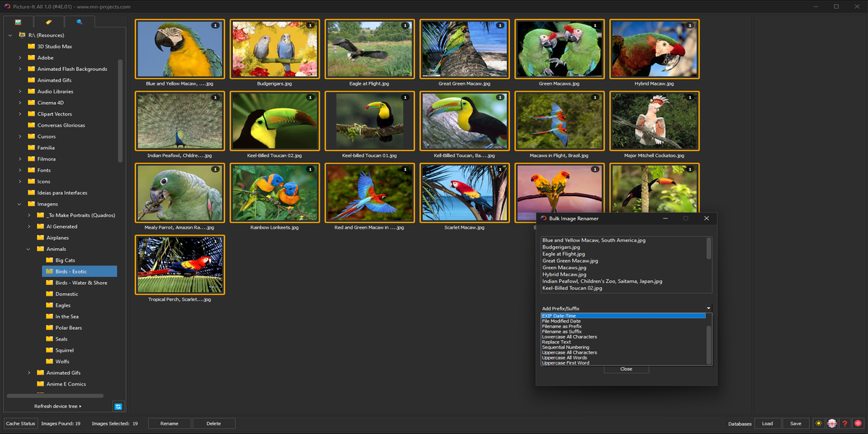Open the magnifier search tab icon

coord(80,22)
